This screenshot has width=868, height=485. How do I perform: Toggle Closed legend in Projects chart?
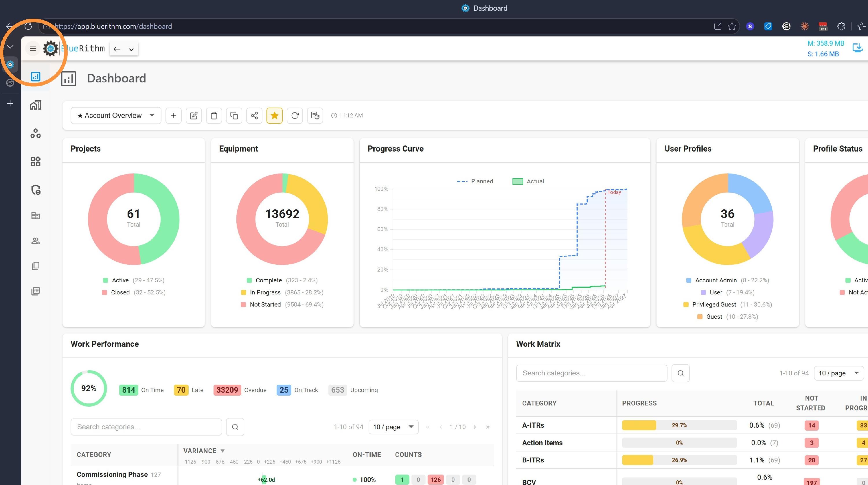[x=133, y=292]
